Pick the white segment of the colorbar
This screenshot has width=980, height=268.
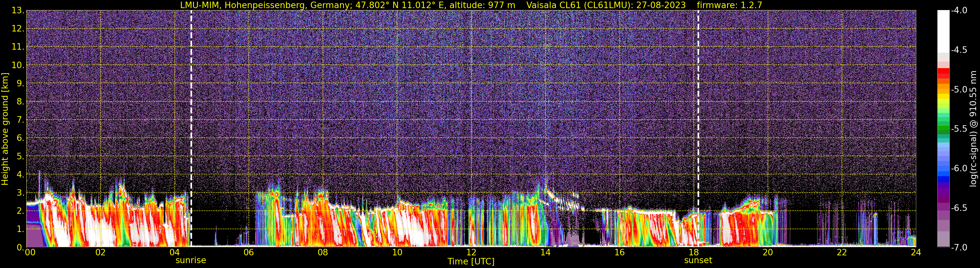(x=943, y=31)
